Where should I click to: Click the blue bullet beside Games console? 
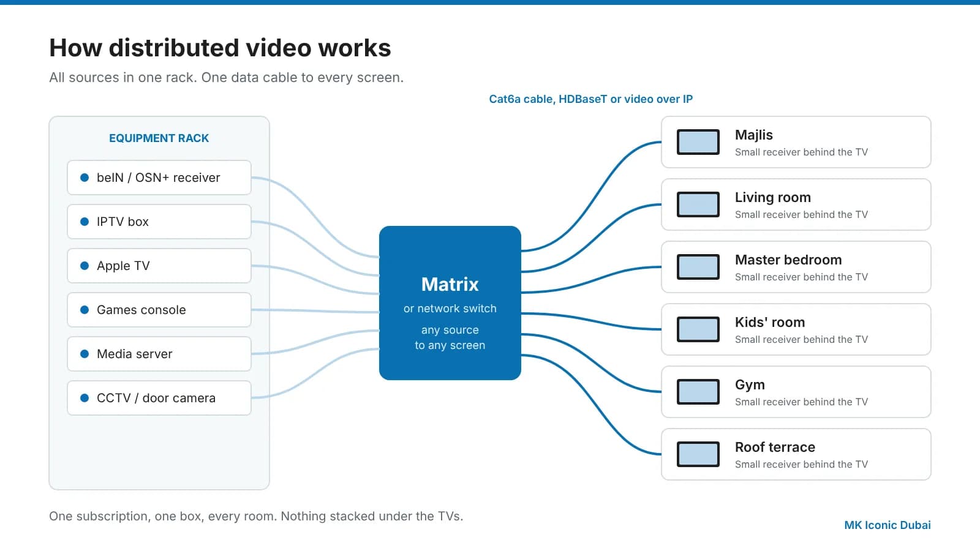tap(85, 310)
